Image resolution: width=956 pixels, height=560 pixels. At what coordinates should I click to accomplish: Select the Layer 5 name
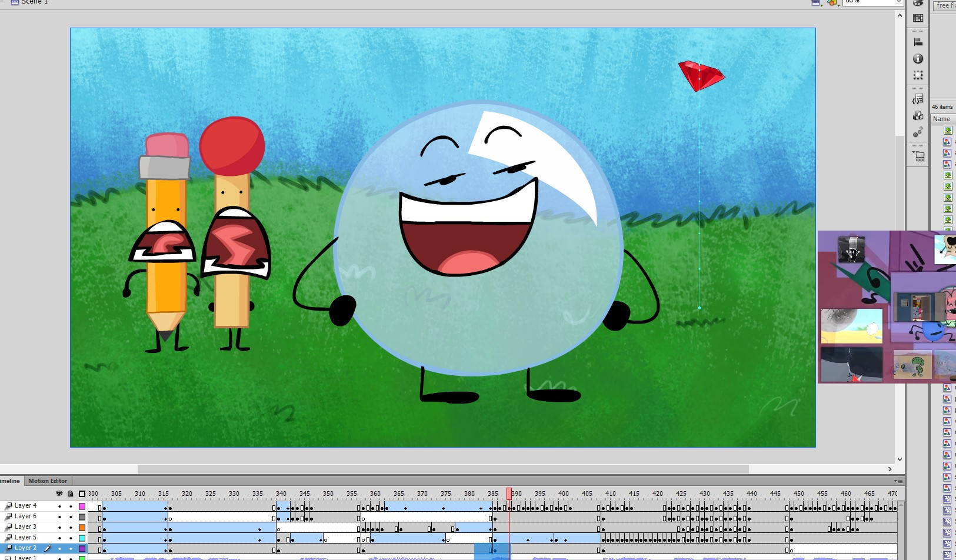(25, 537)
